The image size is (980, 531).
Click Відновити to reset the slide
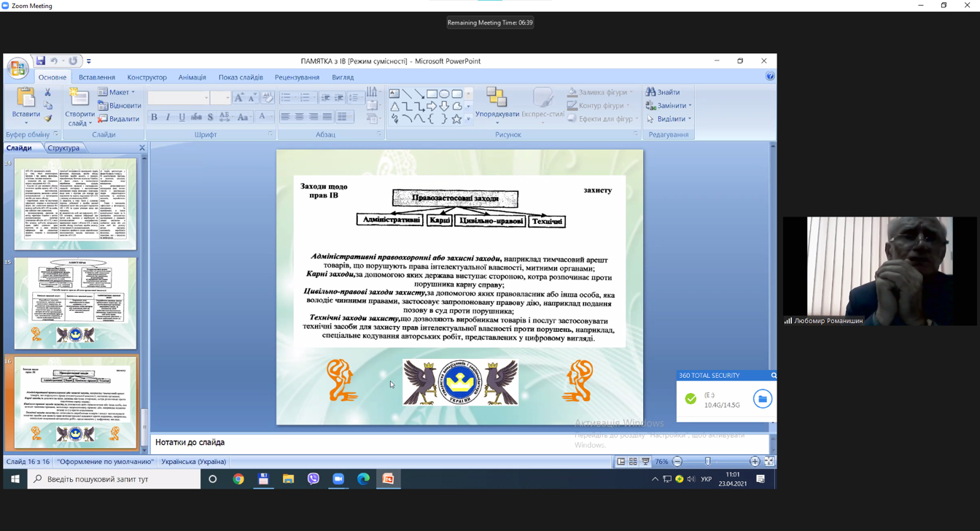point(120,106)
